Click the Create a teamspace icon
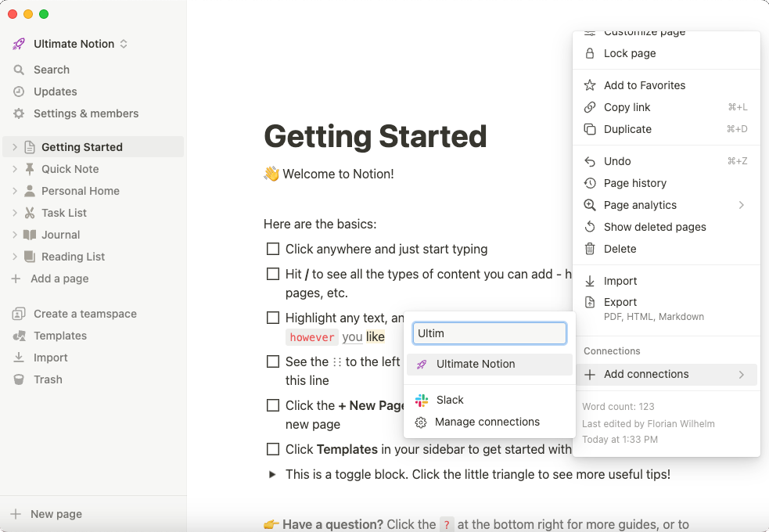This screenshot has height=532, width=769. click(19, 314)
